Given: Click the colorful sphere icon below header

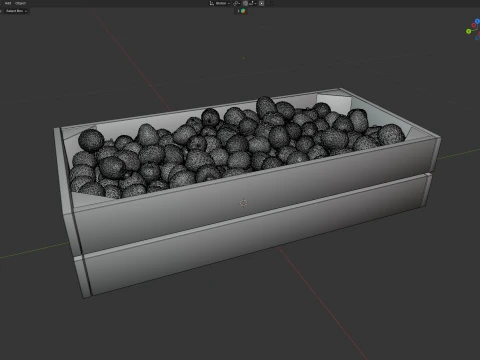Looking at the screenshot, I should coord(243,11).
